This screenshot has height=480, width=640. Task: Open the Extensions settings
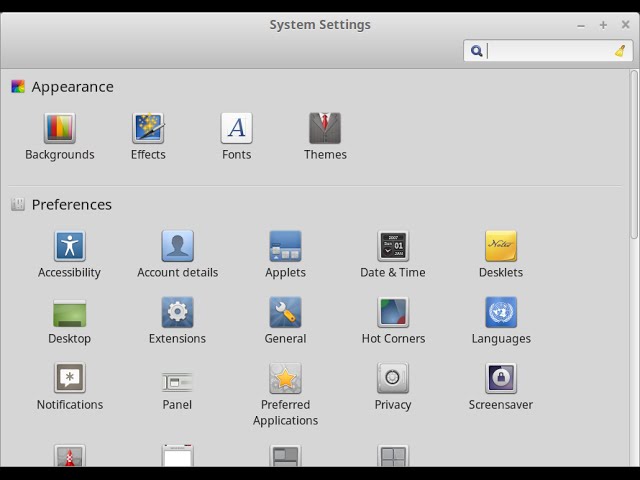[177, 321]
